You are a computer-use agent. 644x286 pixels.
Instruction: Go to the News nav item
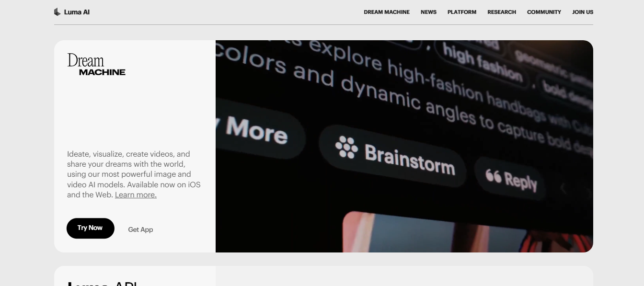(428, 12)
